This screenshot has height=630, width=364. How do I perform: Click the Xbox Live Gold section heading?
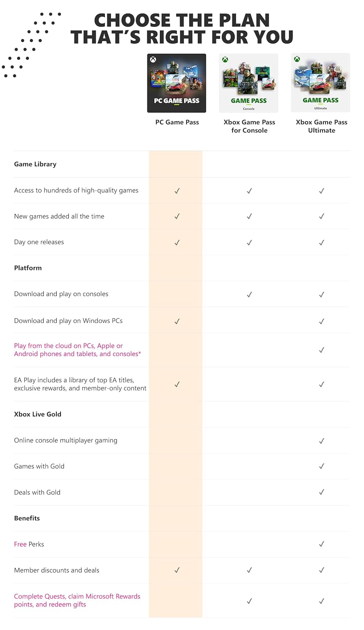pos(38,414)
